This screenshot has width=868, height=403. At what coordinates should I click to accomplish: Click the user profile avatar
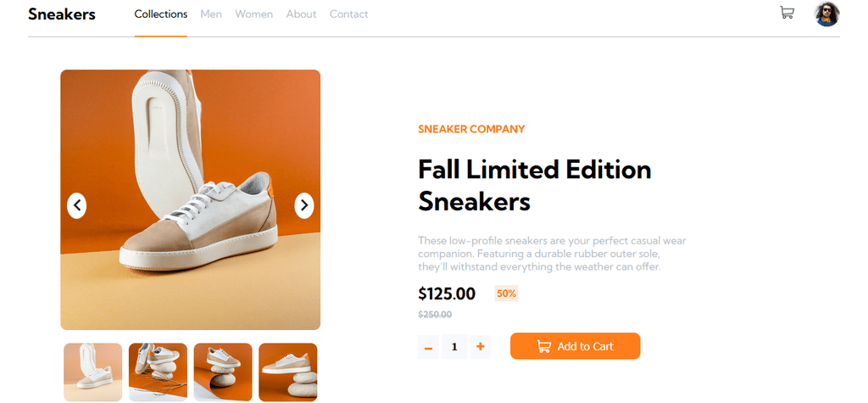pyautogui.click(x=827, y=14)
